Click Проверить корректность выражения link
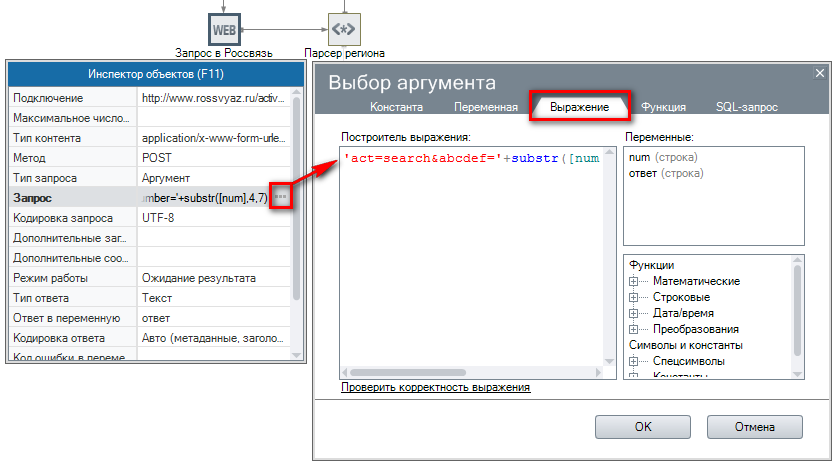 click(x=435, y=387)
